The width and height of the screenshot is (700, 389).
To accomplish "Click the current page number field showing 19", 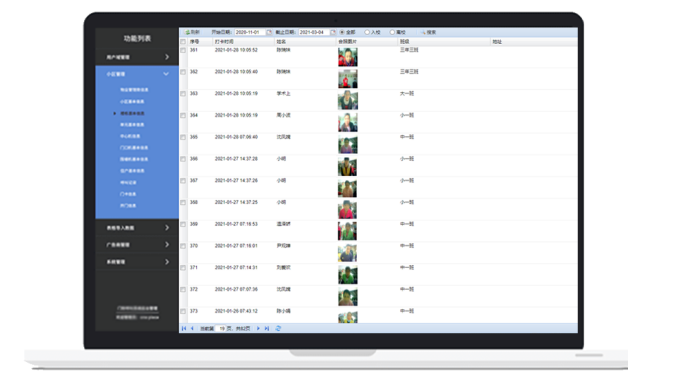I will (x=221, y=328).
